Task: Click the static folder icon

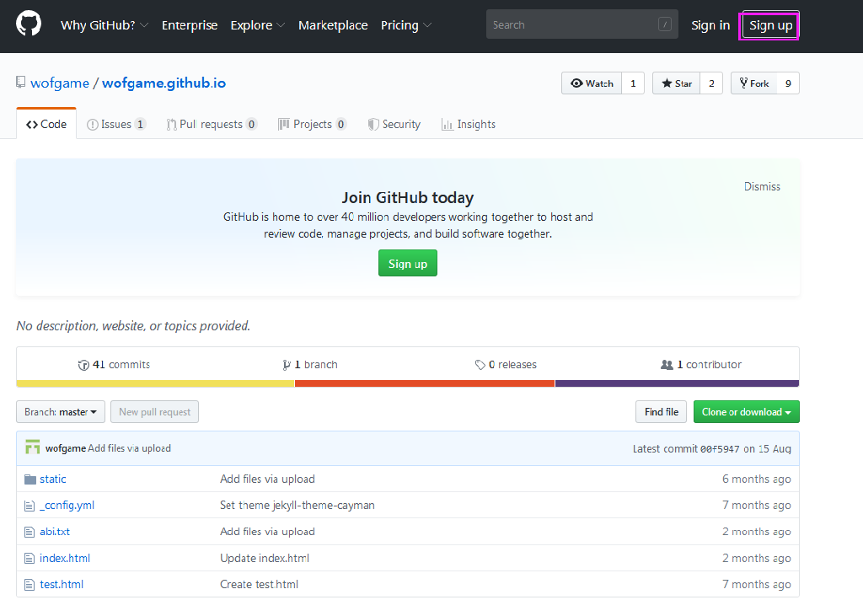Action: (30, 479)
